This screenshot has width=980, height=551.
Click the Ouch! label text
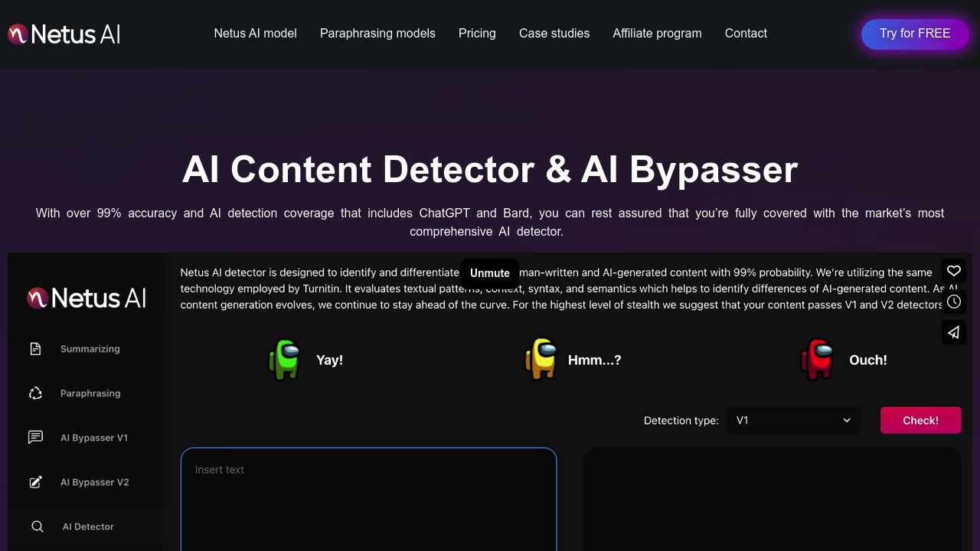tap(868, 360)
